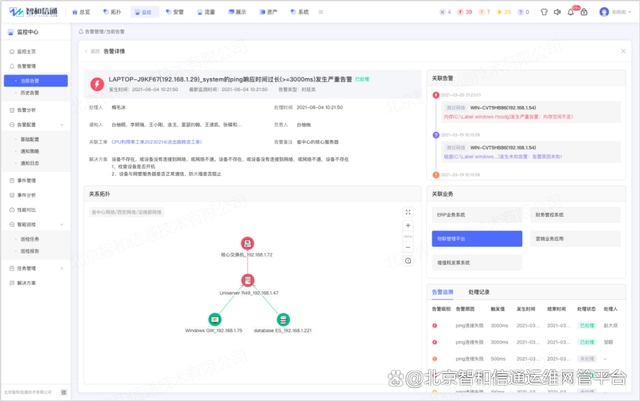Click the topology network path breadcrumb
The image size is (640, 401).
tap(127, 212)
